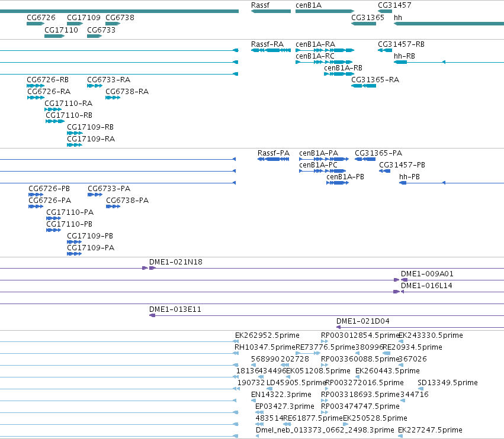Click the CG31365-RA transcript
Image resolution: width=504 pixels, height=439 pixels.
click(x=364, y=86)
